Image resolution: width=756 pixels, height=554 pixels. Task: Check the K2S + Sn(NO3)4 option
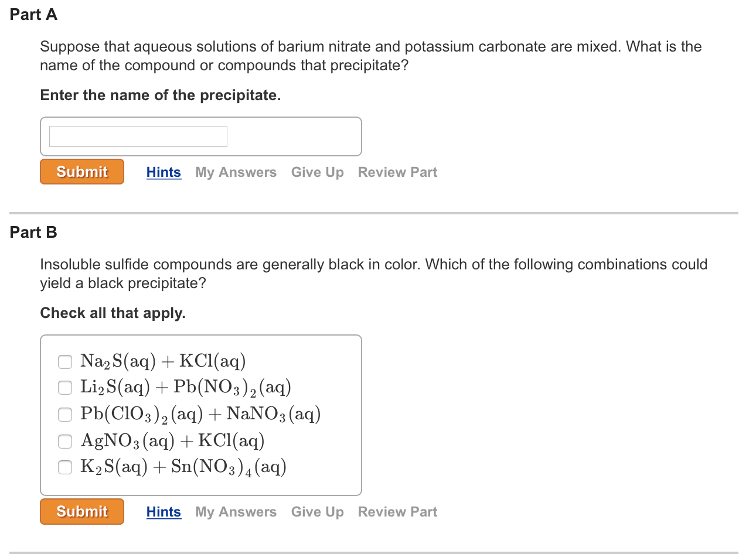pos(65,467)
